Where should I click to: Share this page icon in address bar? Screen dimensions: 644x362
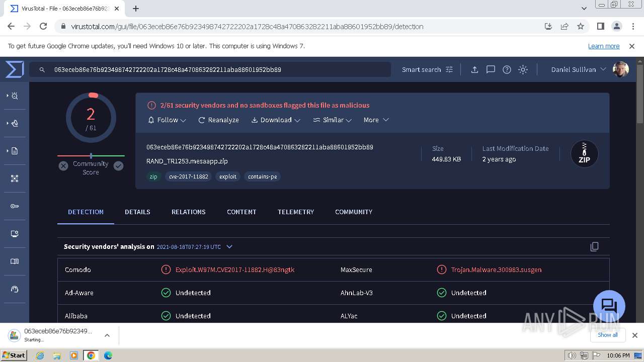coord(565,26)
